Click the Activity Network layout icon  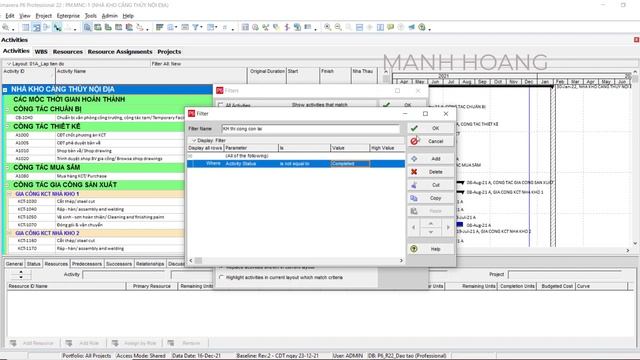click(47, 27)
